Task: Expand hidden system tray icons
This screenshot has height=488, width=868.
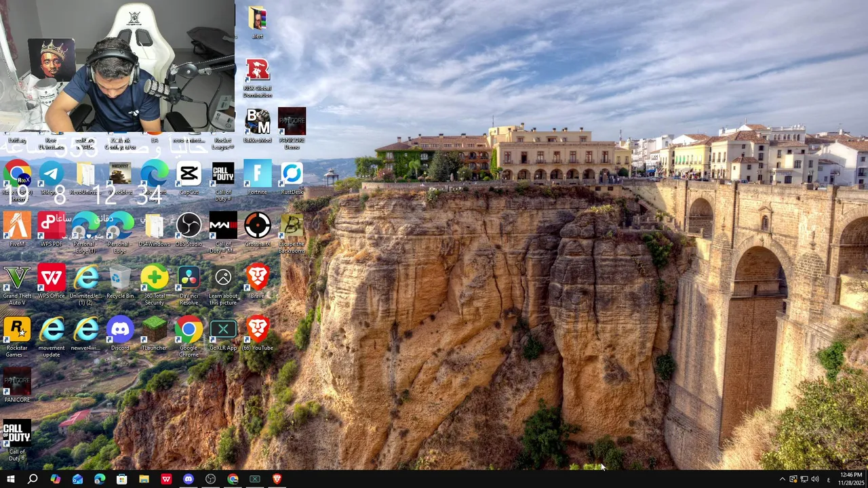Action: tap(782, 479)
